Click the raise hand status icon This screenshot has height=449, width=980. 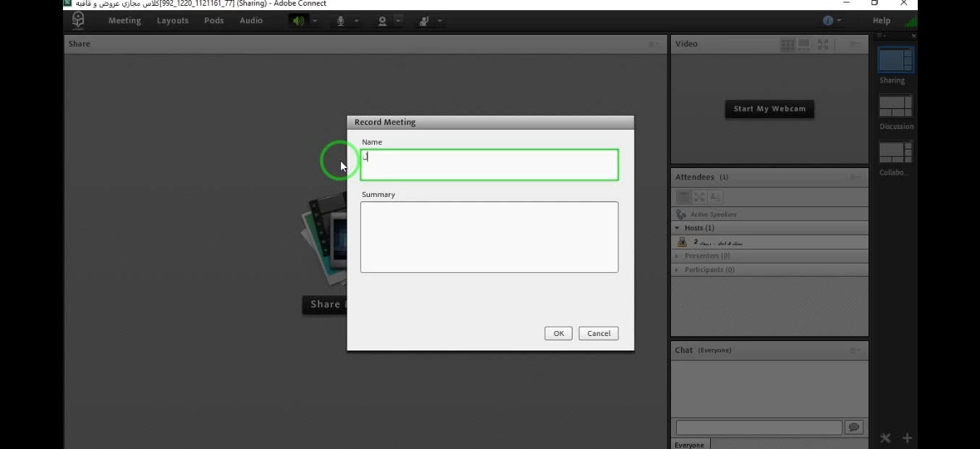[x=424, y=21]
